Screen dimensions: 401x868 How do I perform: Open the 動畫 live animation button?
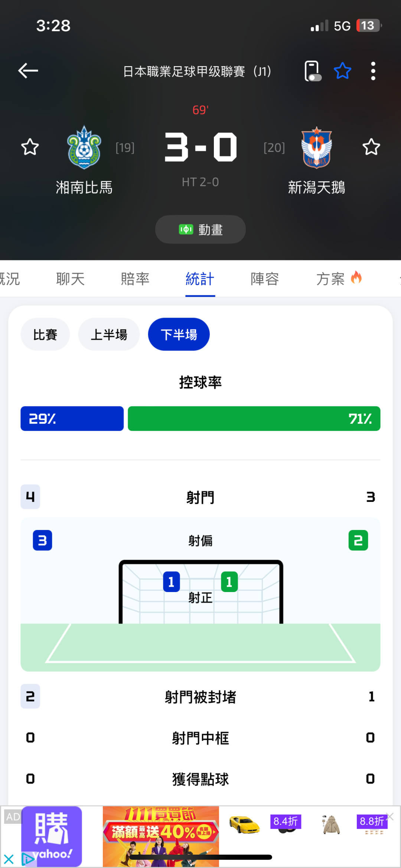tap(200, 230)
